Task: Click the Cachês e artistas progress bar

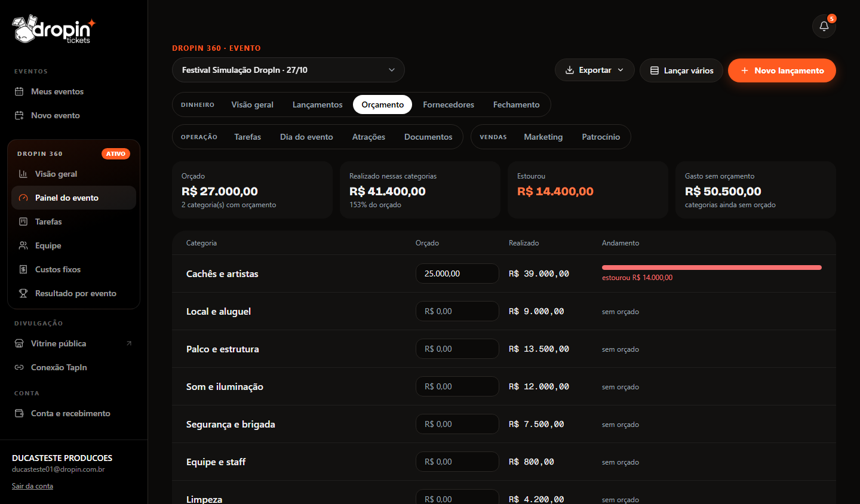Action: point(712,268)
